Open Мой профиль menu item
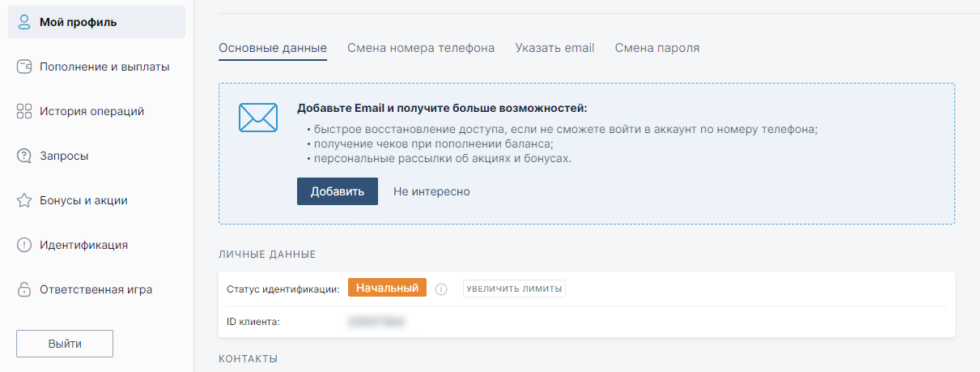 (x=96, y=23)
